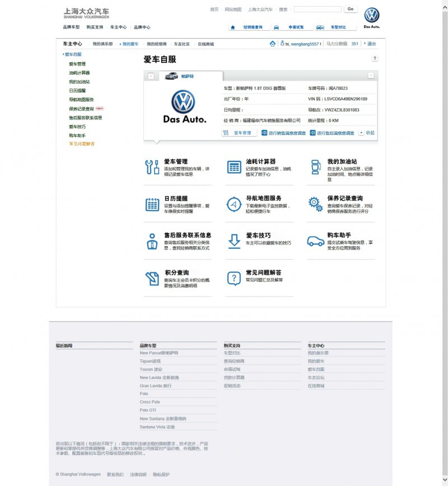Click the 经销商查询 button
This screenshot has width=448, height=486.
[249, 27]
